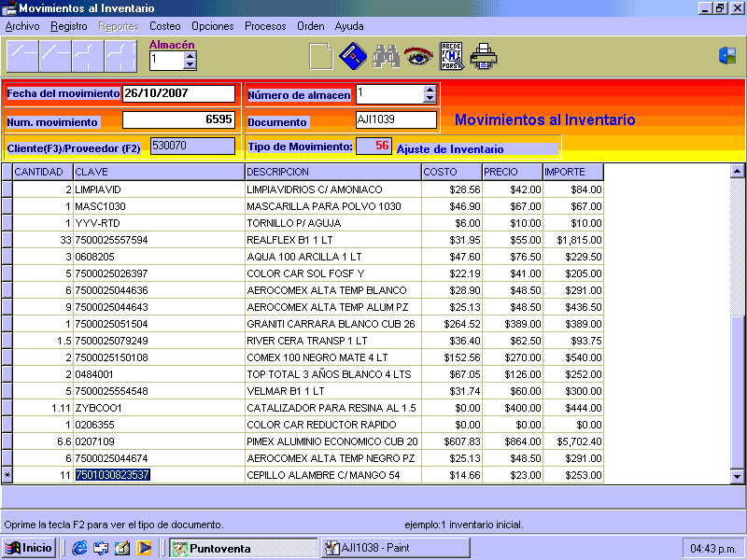Click the ABCDE sort icon in toolbar
Viewport: 747px width, 560px height.
(451, 57)
